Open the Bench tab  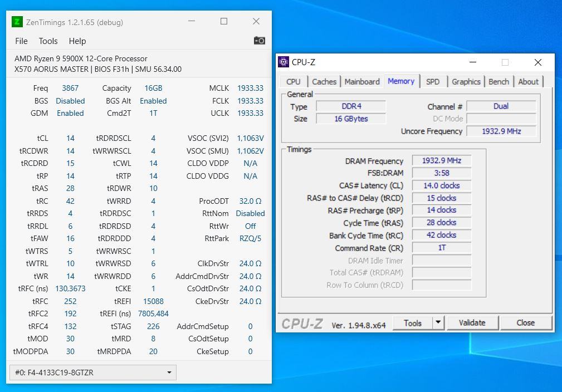click(x=499, y=82)
